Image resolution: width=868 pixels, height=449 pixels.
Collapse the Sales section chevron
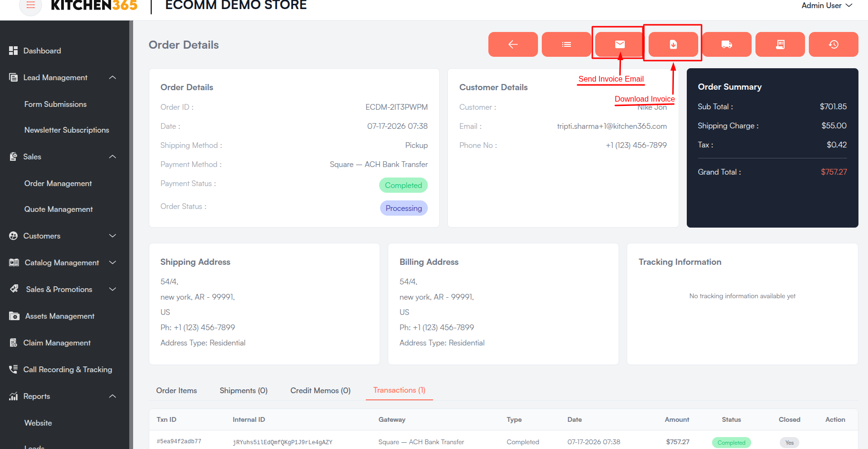click(x=113, y=157)
